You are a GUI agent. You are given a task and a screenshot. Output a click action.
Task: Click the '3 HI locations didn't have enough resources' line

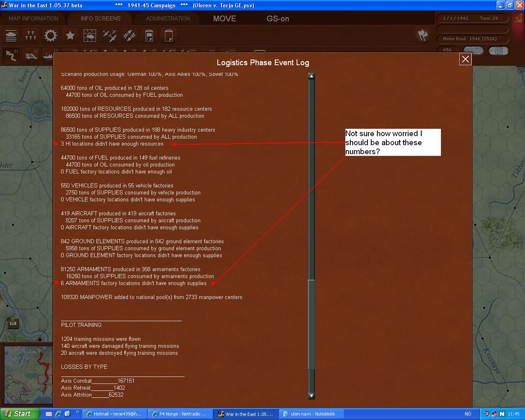(x=112, y=144)
